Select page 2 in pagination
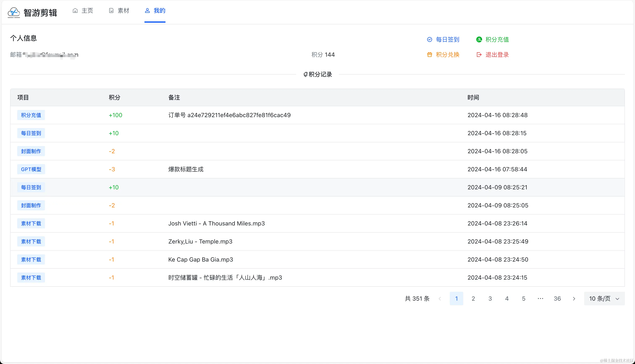This screenshot has height=364, width=635. click(473, 299)
